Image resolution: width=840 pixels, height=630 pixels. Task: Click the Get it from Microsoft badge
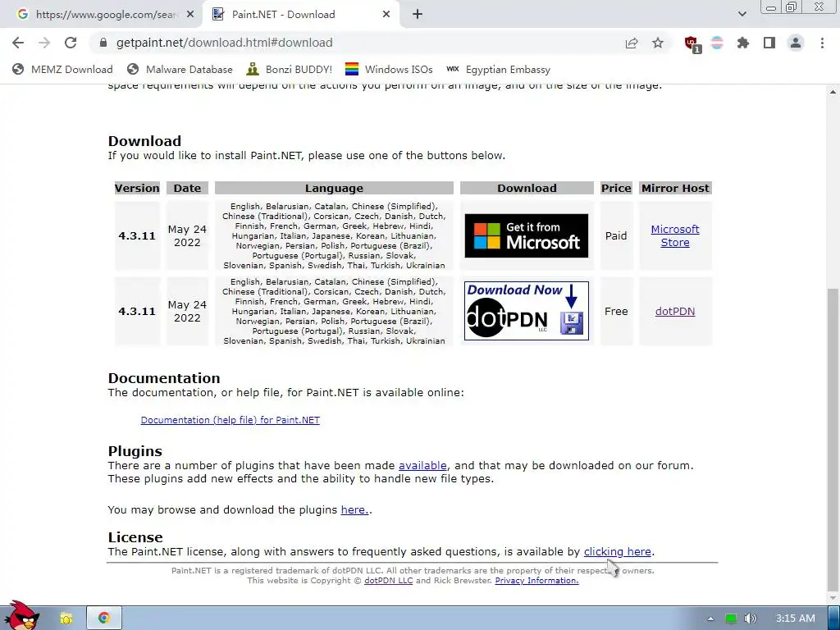pyautogui.click(x=526, y=235)
